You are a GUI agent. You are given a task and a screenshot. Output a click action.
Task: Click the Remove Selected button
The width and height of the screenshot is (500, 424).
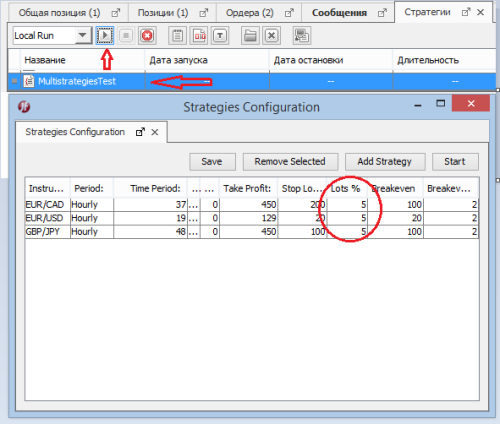(x=290, y=162)
